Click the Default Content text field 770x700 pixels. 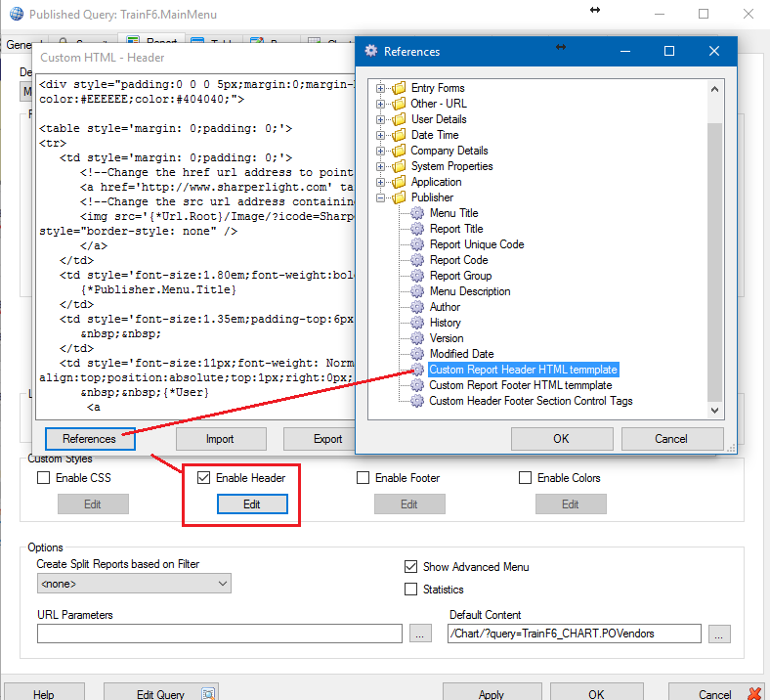(574, 634)
